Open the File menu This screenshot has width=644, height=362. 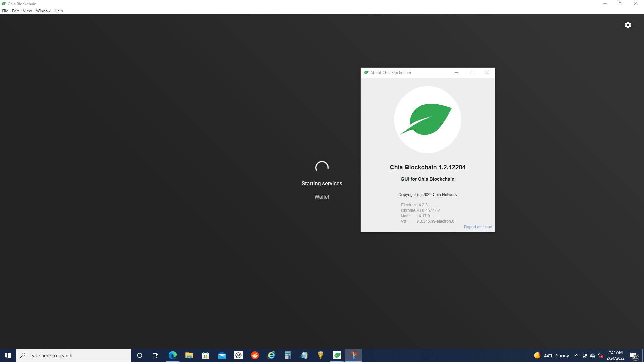(5, 11)
